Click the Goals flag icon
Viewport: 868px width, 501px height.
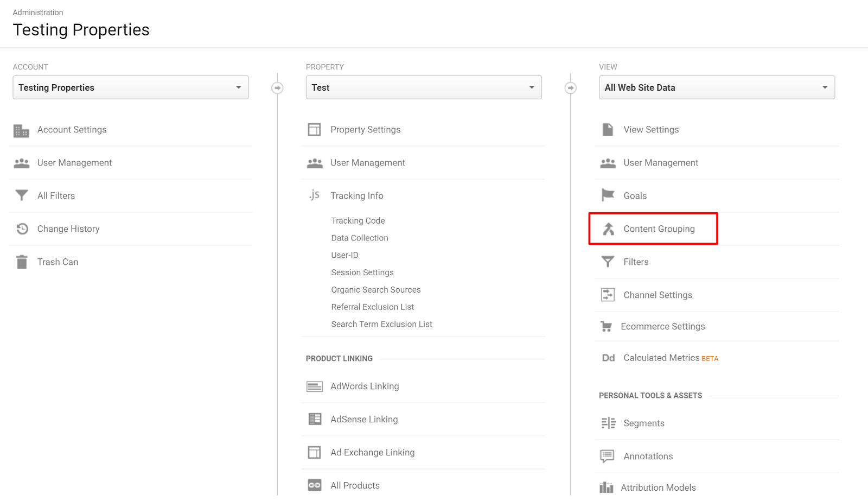point(608,195)
